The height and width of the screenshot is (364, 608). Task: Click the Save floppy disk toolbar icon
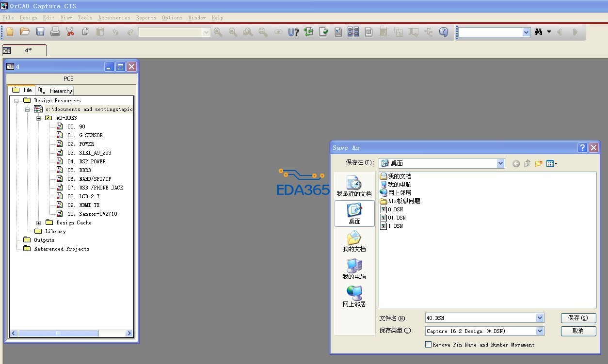point(40,32)
